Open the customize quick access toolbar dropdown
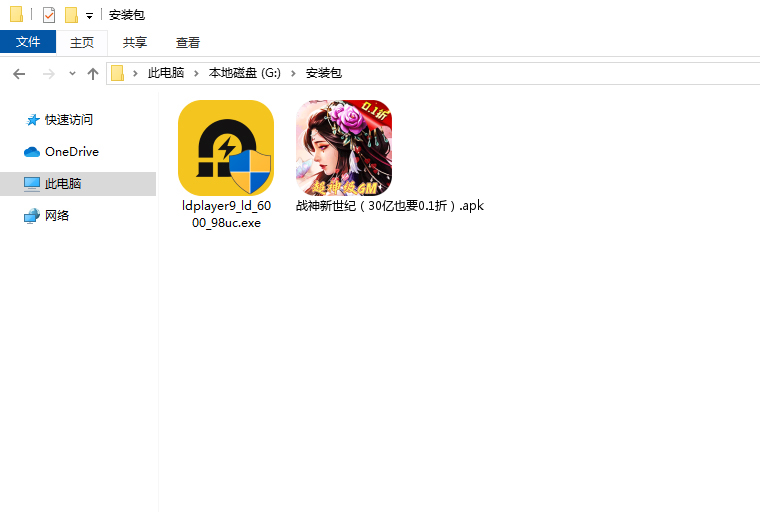 click(89, 16)
